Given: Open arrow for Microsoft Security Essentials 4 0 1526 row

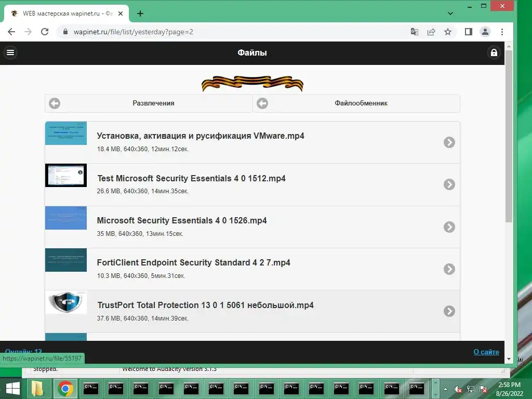Looking at the screenshot, I should click(x=449, y=227).
